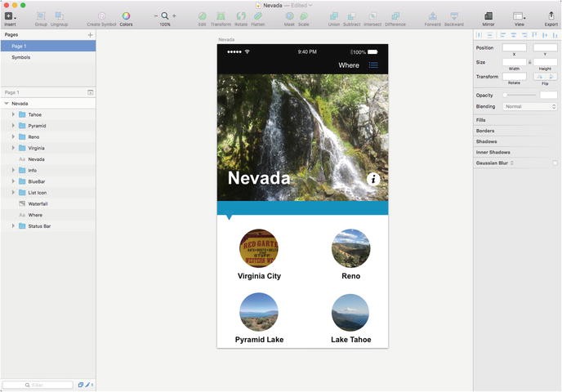Adjust the Opacity slider
This screenshot has width=562, height=392.
tap(520, 95)
